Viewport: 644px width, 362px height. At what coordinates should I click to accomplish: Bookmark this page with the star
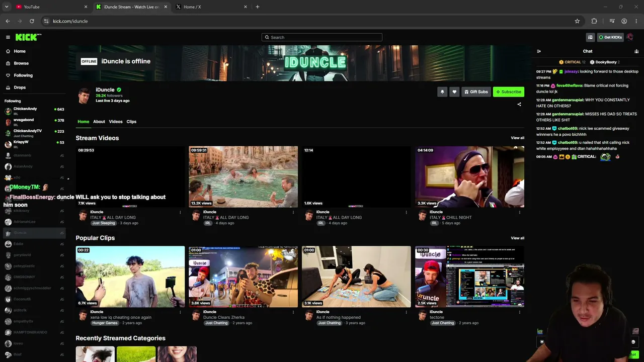(577, 21)
